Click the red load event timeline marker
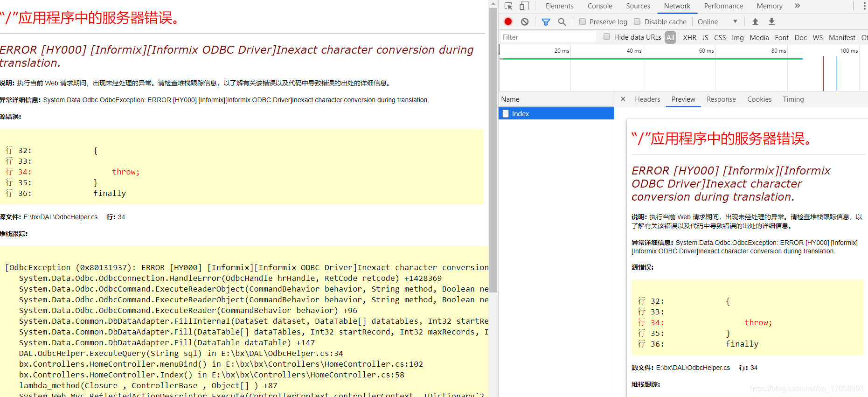Image resolution: width=868 pixels, height=397 pixels. coord(824,73)
